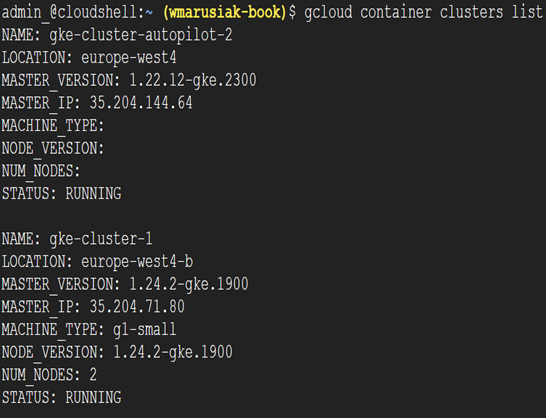Image resolution: width=547 pixels, height=419 pixels.
Task: Click the europe-west4 location value
Action: click(129, 58)
